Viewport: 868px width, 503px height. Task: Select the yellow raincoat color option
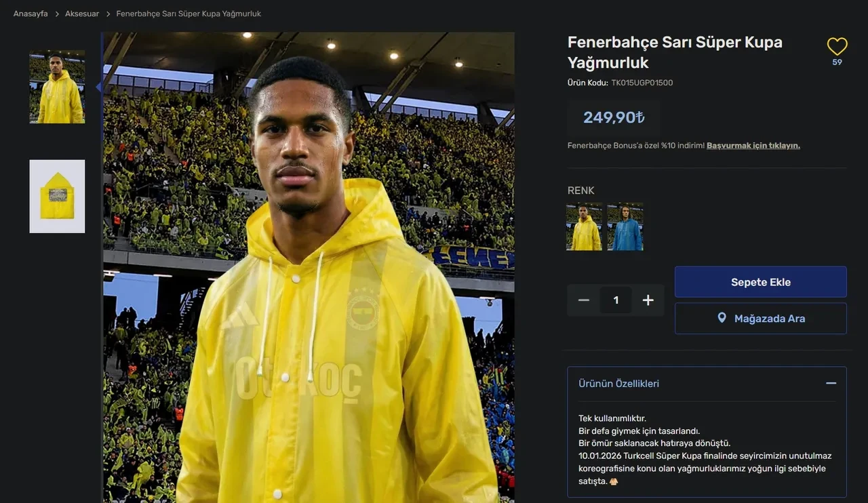click(x=584, y=226)
